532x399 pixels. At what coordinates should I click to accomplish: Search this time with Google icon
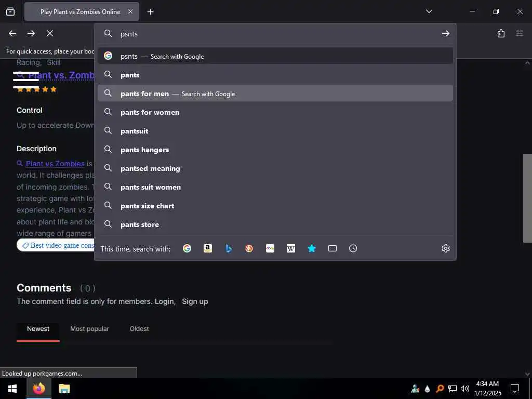click(187, 248)
